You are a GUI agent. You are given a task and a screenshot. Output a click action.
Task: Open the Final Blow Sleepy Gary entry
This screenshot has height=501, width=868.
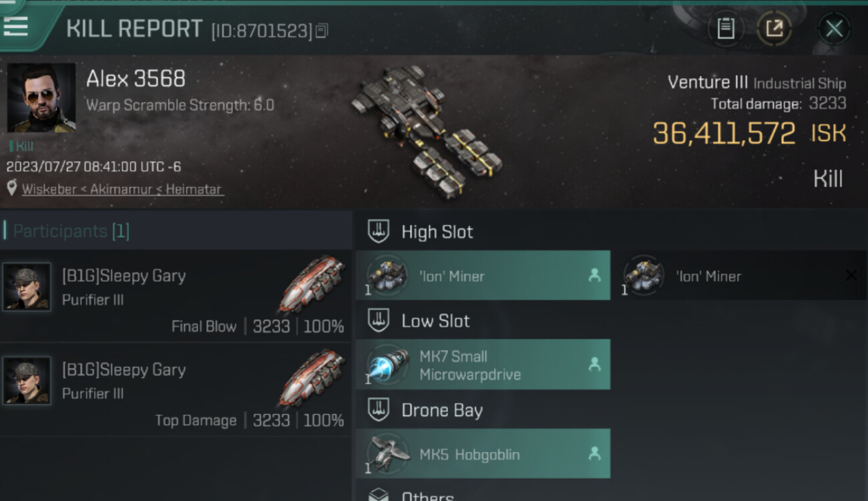pyautogui.click(x=175, y=296)
